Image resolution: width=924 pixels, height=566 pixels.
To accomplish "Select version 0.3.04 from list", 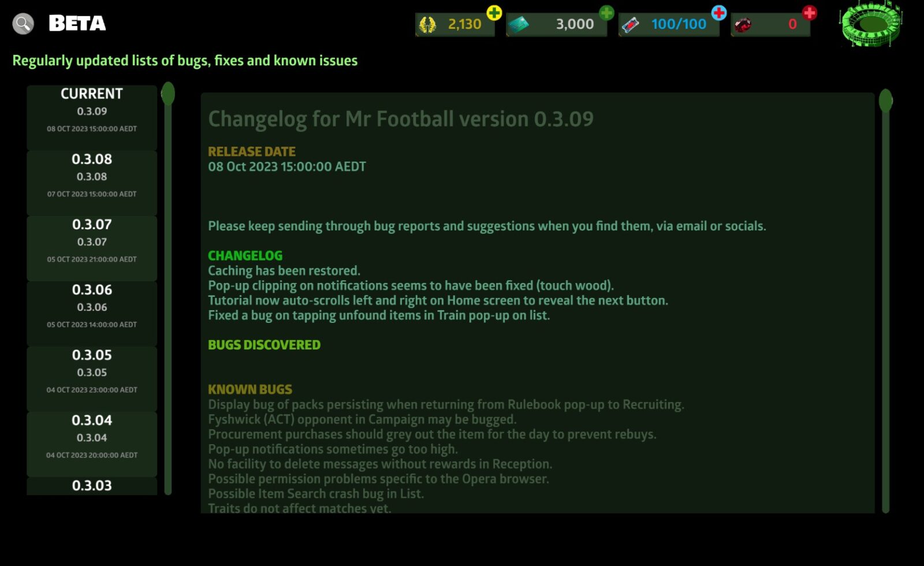I will click(92, 444).
